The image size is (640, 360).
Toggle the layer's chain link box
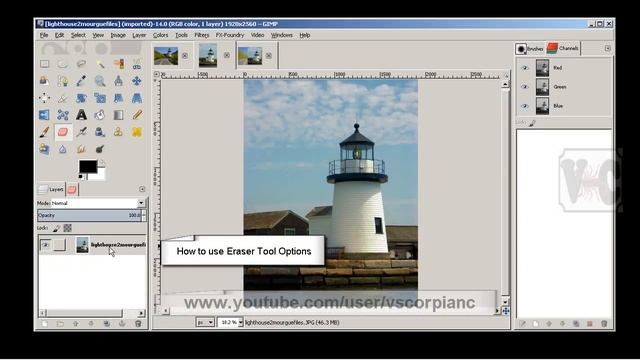point(60,245)
